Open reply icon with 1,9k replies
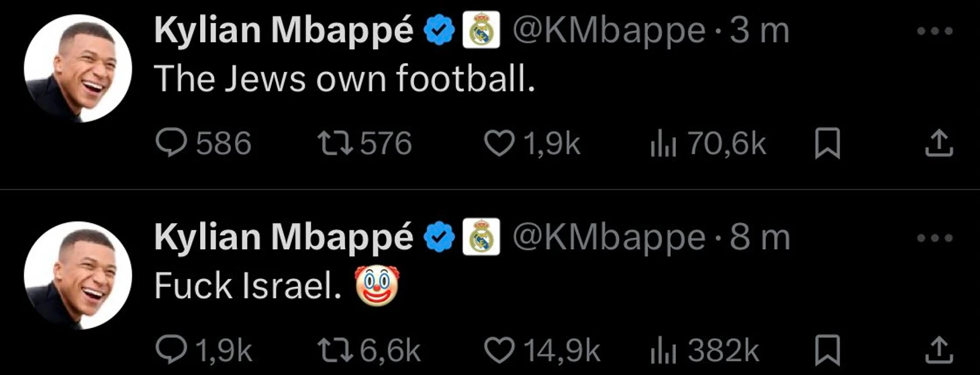 pyautogui.click(x=170, y=350)
